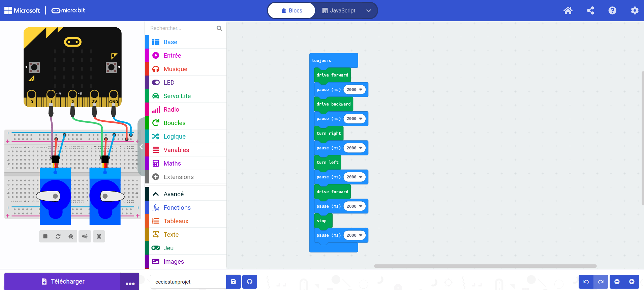Open the Servo:Lite block category
Image resolution: width=644 pixels, height=290 pixels.
click(x=177, y=96)
